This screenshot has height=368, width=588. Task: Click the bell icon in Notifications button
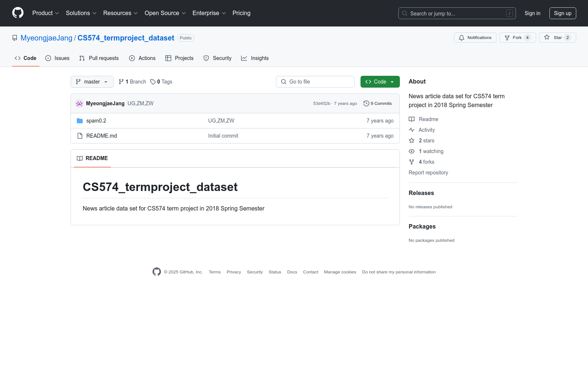[462, 38]
